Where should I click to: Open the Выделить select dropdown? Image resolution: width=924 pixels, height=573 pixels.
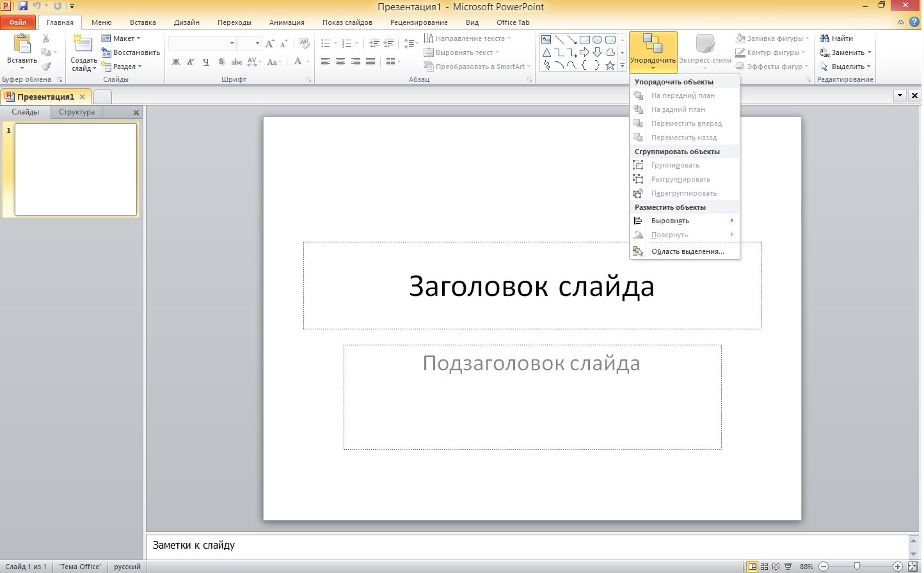pyautogui.click(x=845, y=67)
